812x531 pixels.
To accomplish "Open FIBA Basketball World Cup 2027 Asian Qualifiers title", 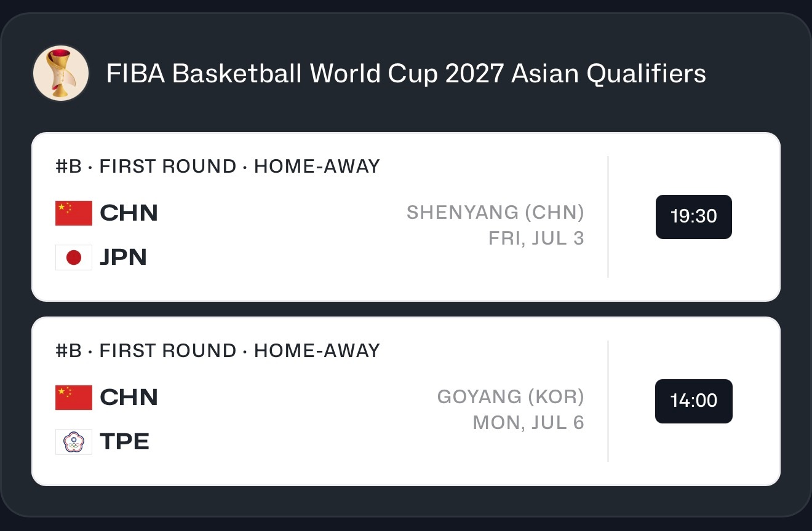I will [x=406, y=74].
